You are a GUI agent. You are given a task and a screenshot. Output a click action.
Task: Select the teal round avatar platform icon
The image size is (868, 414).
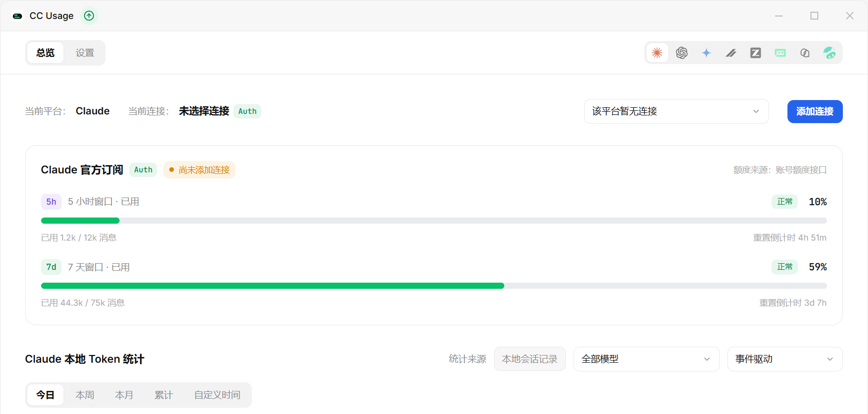(x=830, y=53)
